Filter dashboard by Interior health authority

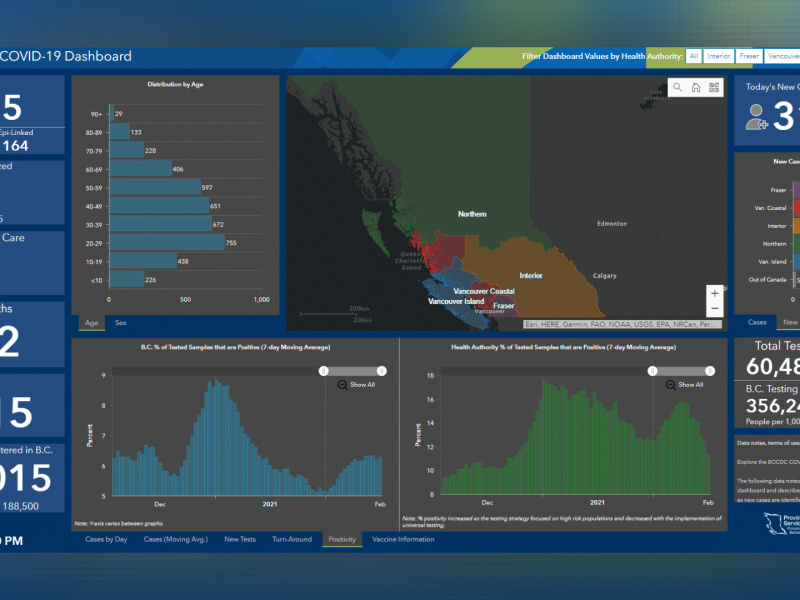pyautogui.click(x=718, y=57)
